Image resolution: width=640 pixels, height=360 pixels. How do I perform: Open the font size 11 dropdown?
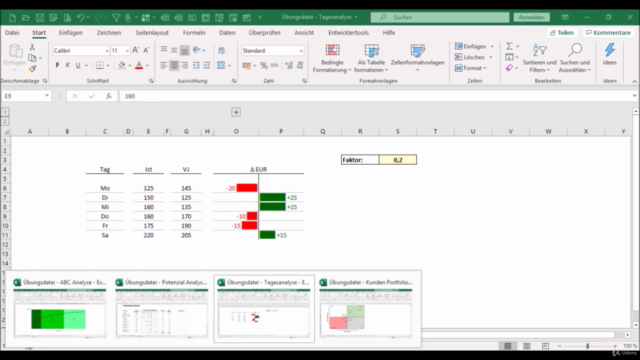pos(127,51)
